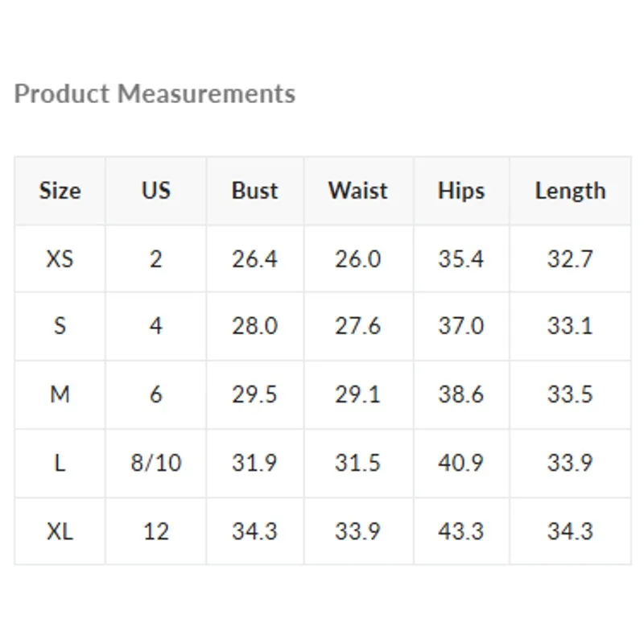Click the S size row label
This screenshot has width=644, height=644.
coord(60,326)
